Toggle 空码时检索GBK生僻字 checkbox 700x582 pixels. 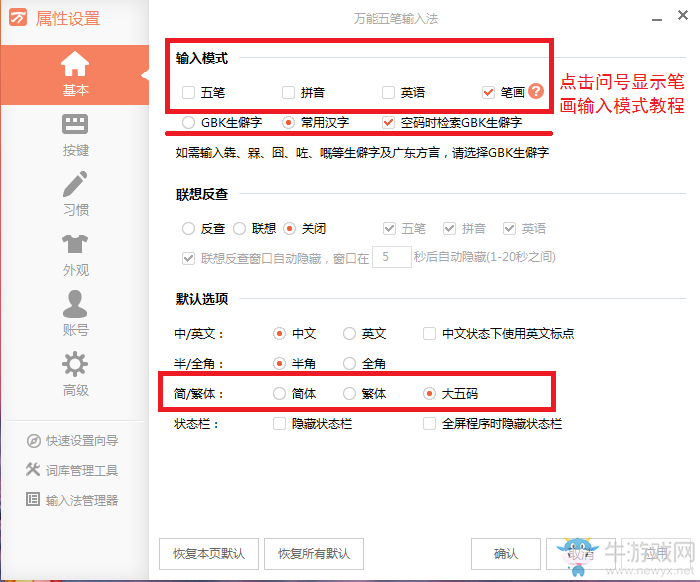388,122
